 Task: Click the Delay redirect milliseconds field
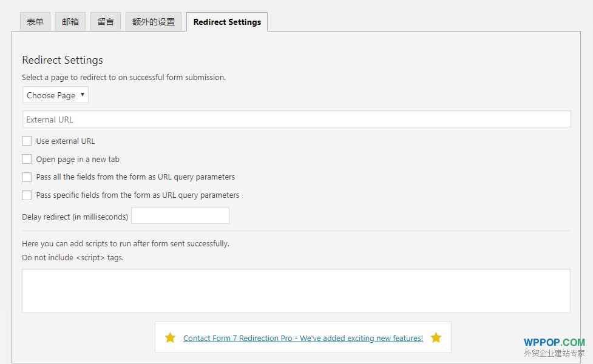point(180,215)
